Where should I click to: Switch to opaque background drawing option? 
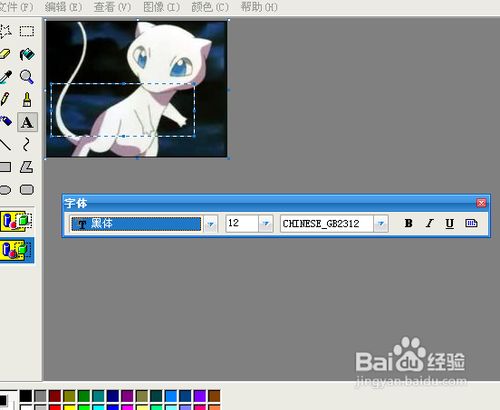pos(17,221)
